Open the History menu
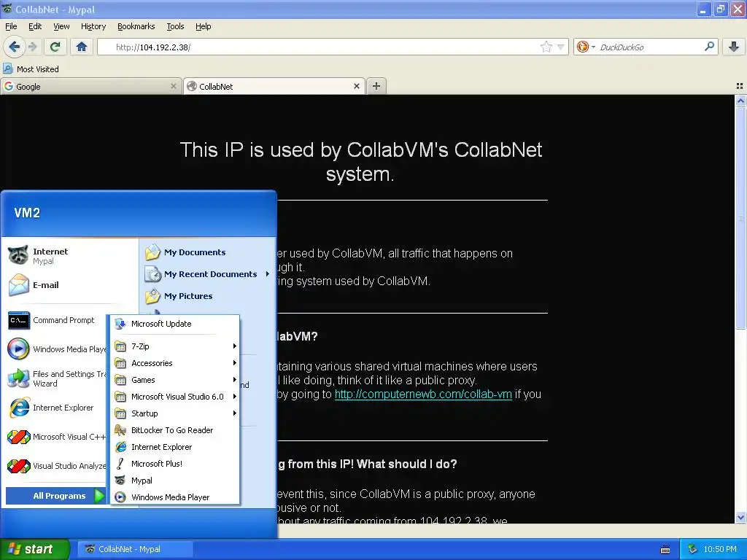Image resolution: width=747 pixels, height=560 pixels. point(93,26)
